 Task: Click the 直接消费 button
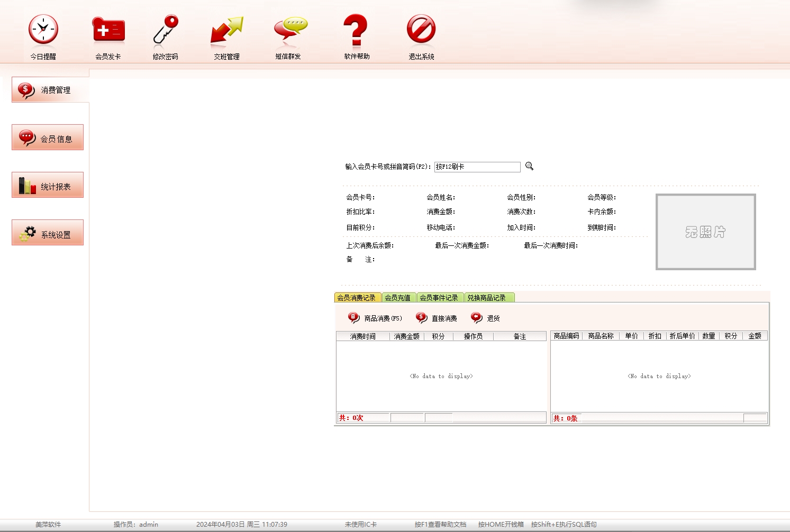(x=437, y=318)
